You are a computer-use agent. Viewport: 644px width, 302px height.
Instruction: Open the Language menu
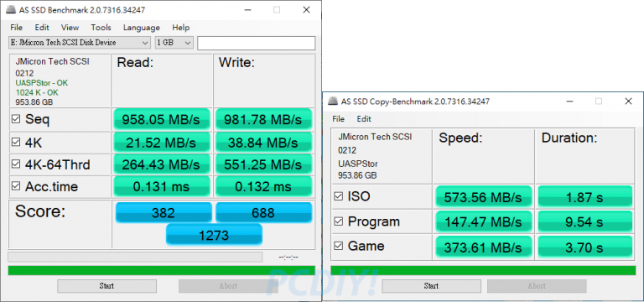[x=141, y=28]
